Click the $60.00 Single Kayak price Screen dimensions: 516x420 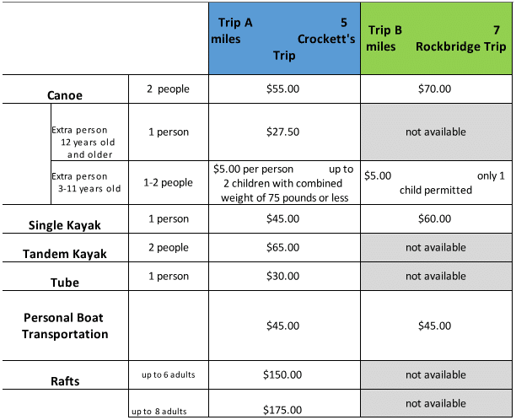pos(436,218)
